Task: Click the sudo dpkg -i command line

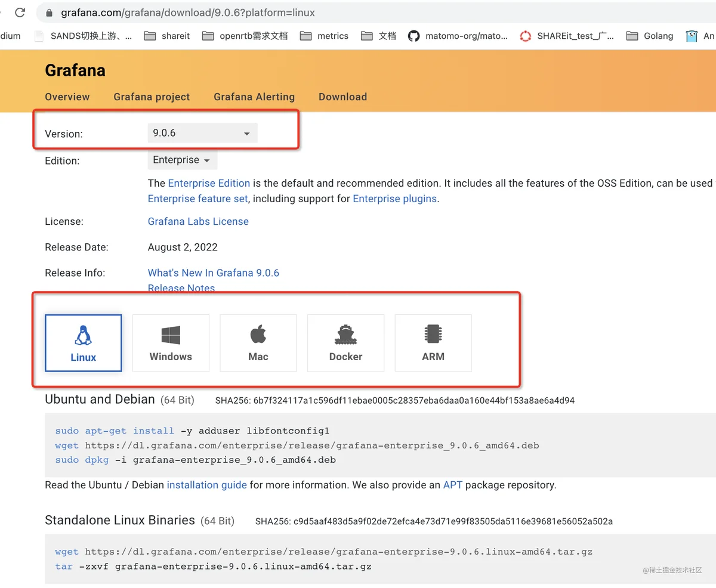Action: tap(195, 460)
